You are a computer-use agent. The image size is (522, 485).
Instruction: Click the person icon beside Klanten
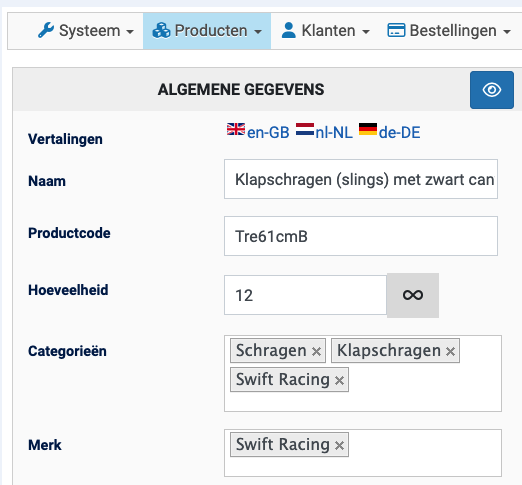[289, 31]
